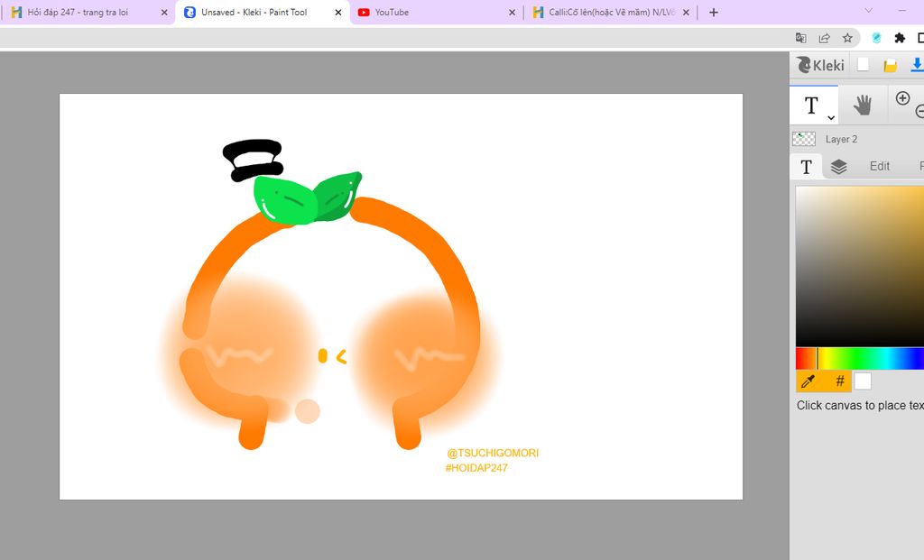Click the #HOIDAP247 text on canvas
The image size is (924, 560).
tap(476, 468)
